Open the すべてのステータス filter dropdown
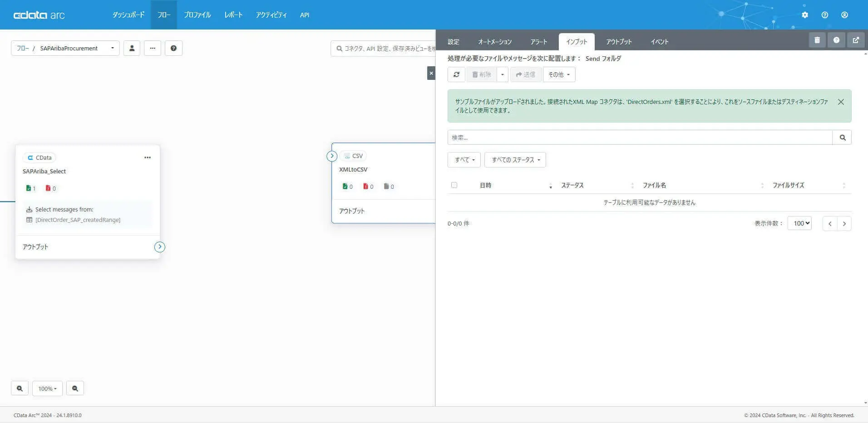Screen dimensions: 868x423 click(x=515, y=160)
